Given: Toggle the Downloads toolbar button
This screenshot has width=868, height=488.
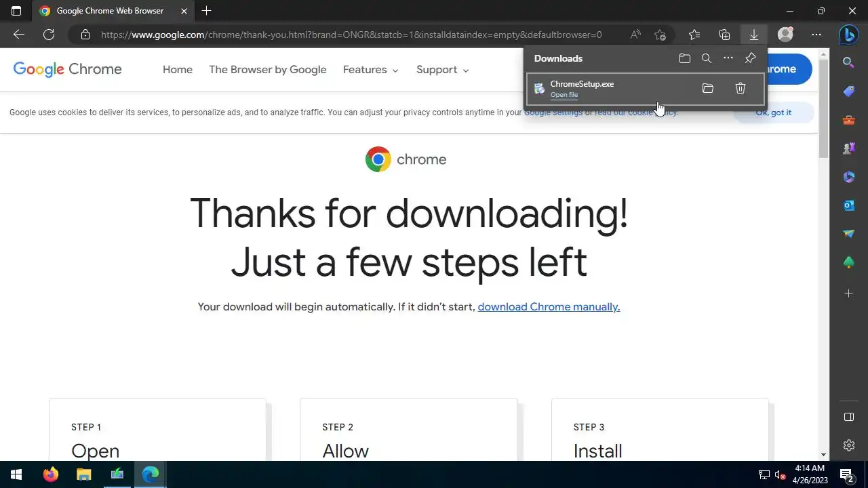Looking at the screenshot, I should (753, 35).
